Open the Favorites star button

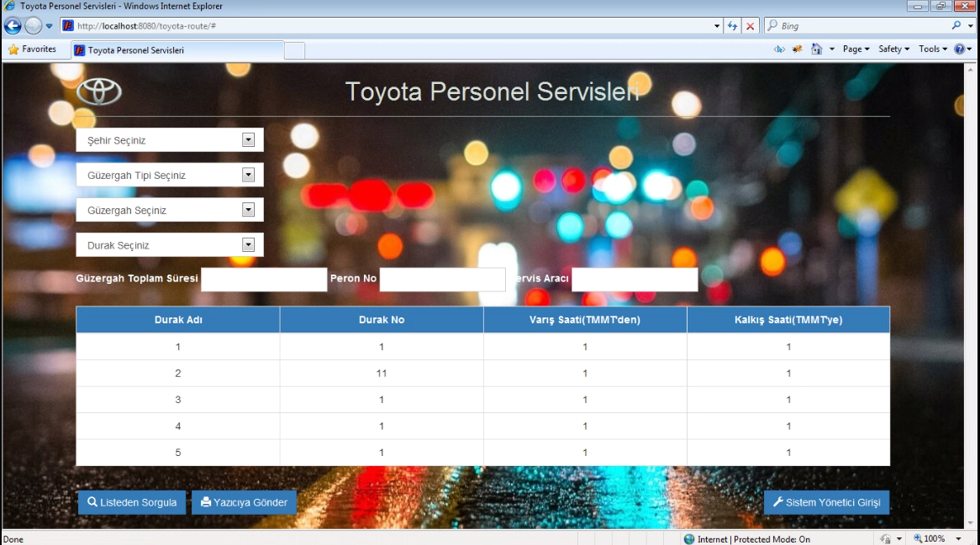point(32,50)
